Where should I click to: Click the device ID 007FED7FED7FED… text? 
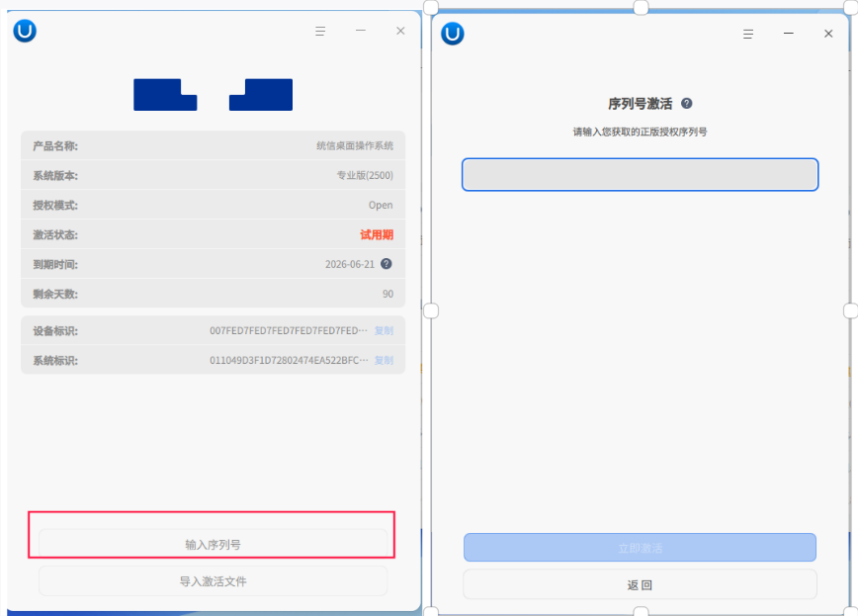pyautogui.click(x=289, y=330)
